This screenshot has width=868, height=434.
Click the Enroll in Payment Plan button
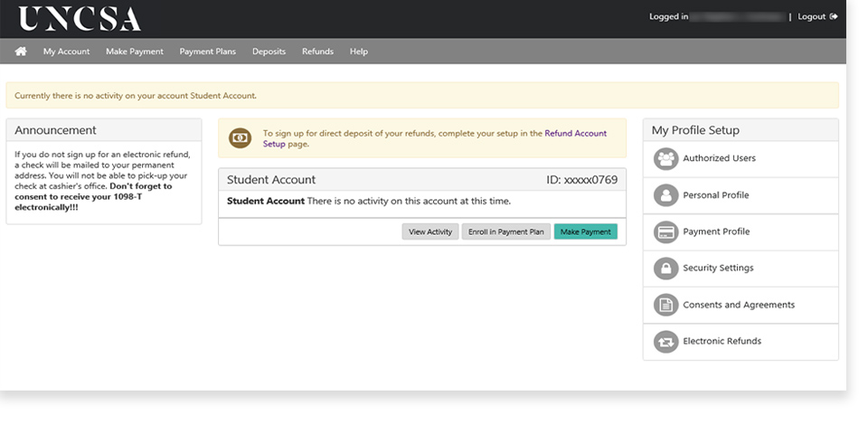pyautogui.click(x=505, y=231)
